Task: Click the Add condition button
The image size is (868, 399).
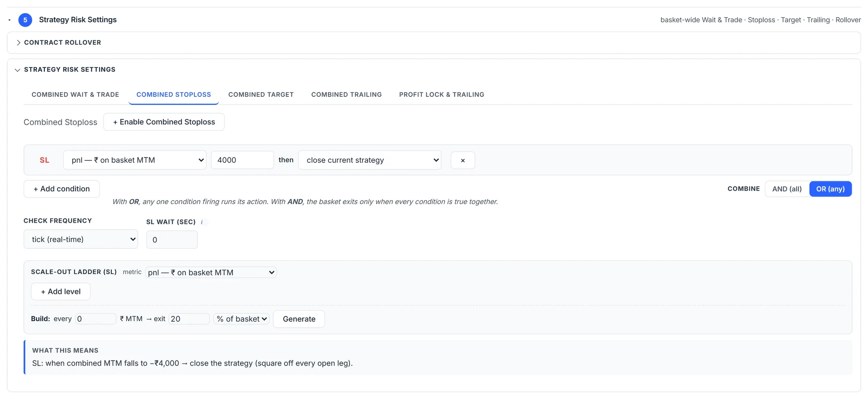Action: coord(61,189)
